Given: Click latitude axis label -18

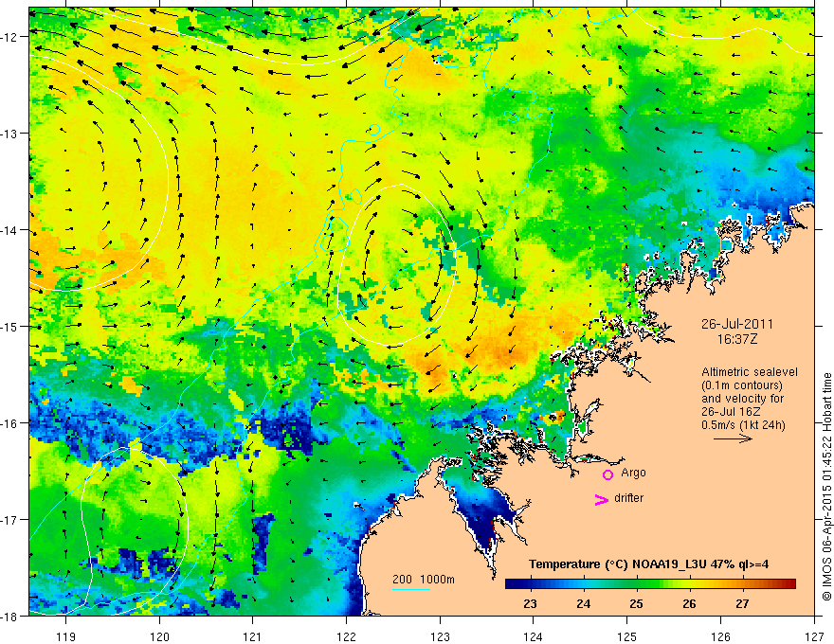Looking at the screenshot, I should coord(11,617).
